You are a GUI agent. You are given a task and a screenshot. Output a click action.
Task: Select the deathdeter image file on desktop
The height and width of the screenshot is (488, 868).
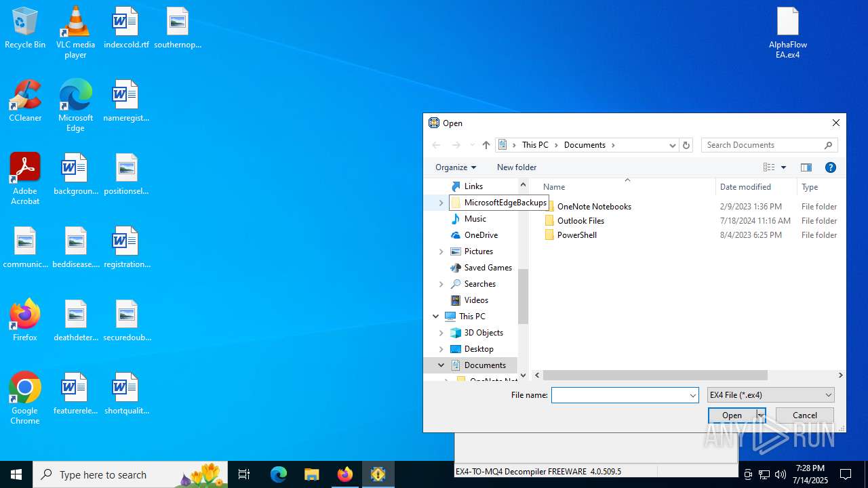(76, 321)
